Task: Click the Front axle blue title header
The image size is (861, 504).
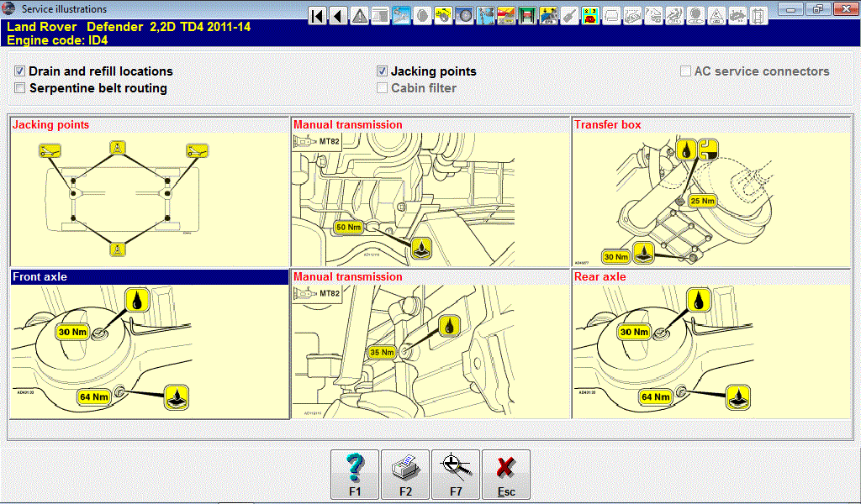Action: click(149, 276)
